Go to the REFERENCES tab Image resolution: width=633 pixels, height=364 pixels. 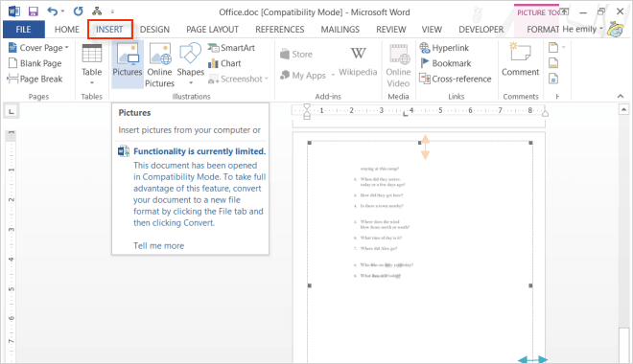click(x=280, y=30)
